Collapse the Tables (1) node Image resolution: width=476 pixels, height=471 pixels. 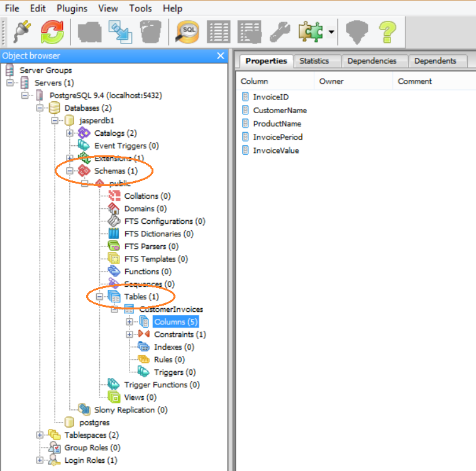coord(99,296)
